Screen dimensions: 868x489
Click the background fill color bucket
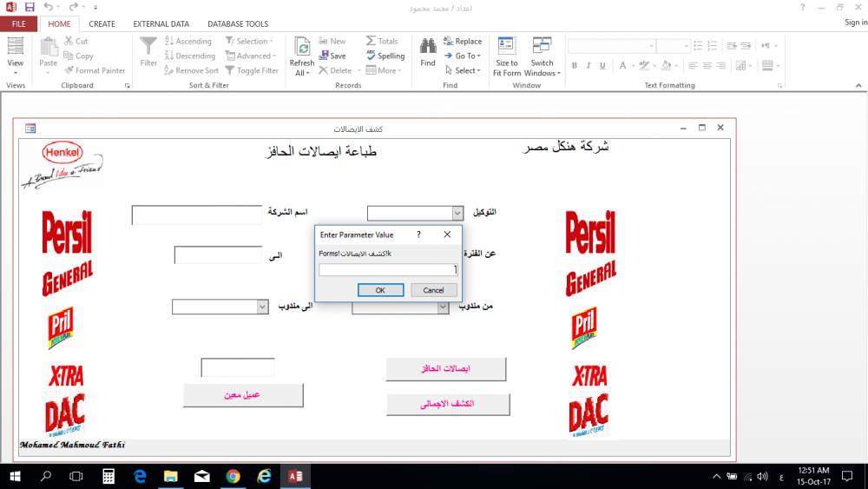(666, 65)
